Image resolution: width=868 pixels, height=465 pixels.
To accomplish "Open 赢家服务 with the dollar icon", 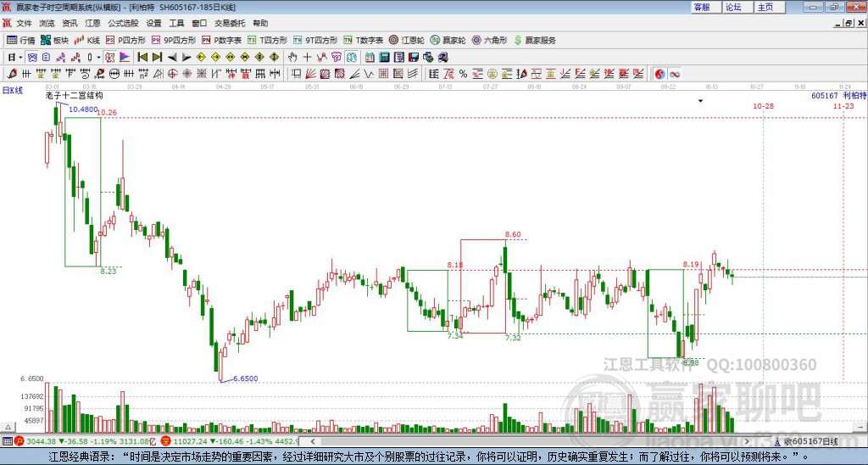I will coord(535,40).
